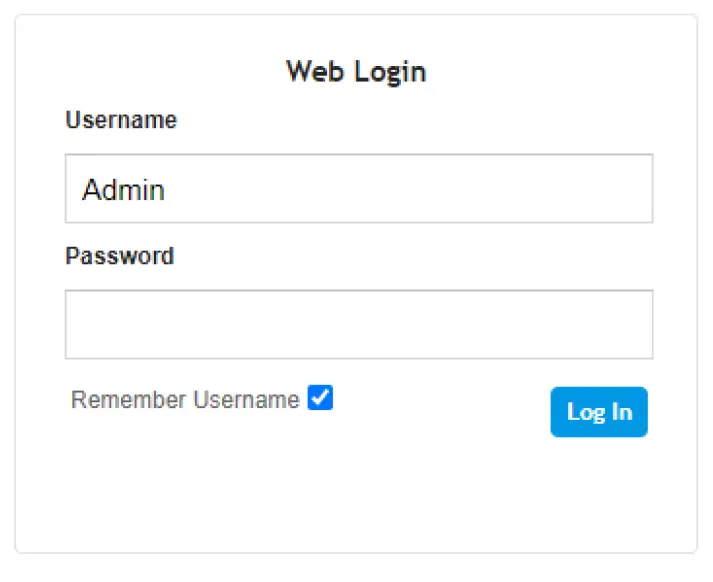Screen dimensions: 713x582
Task: Click inside the empty Password field
Action: 358,324
